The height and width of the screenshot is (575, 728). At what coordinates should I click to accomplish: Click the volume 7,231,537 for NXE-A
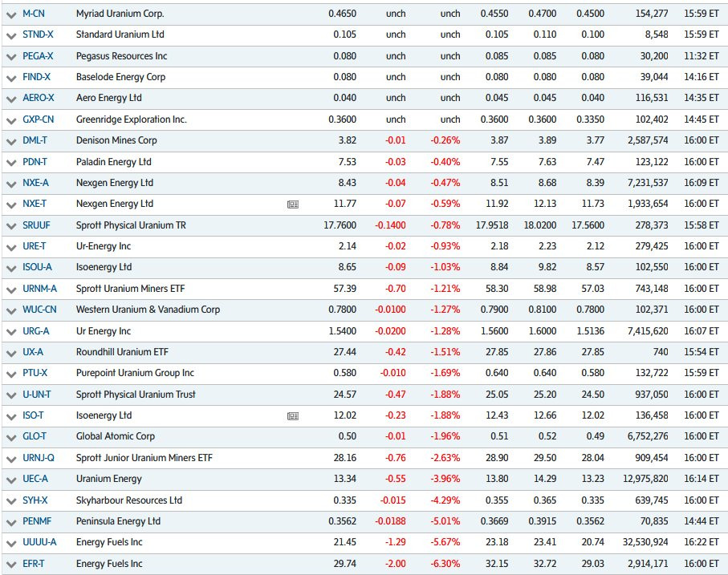648,183
